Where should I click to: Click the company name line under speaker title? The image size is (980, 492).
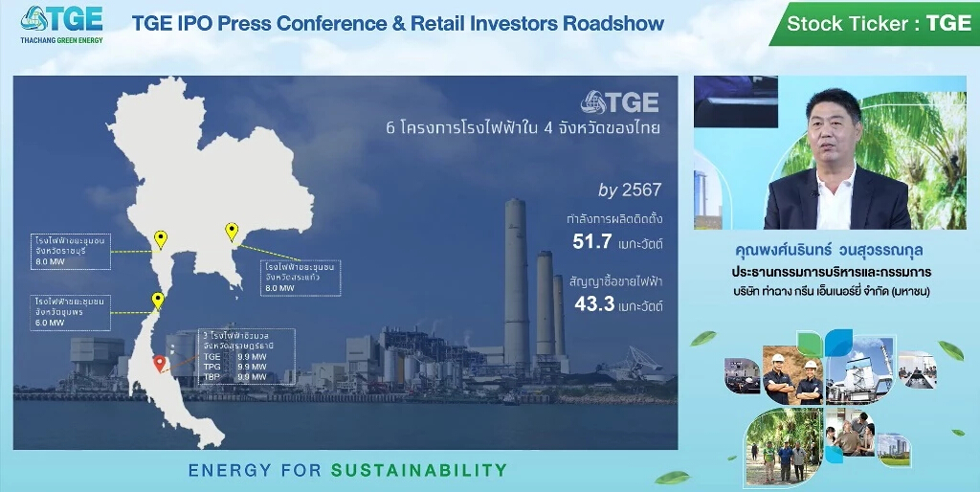(x=832, y=292)
